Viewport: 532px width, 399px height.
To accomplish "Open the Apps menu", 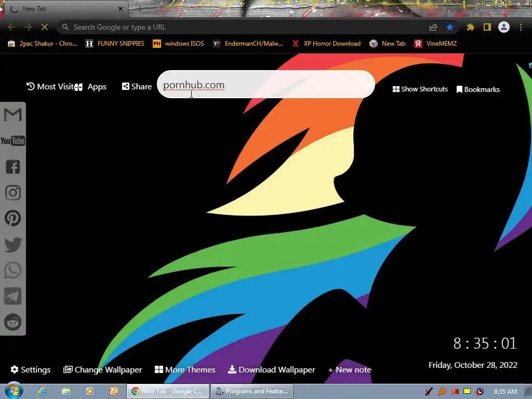I will tap(90, 87).
